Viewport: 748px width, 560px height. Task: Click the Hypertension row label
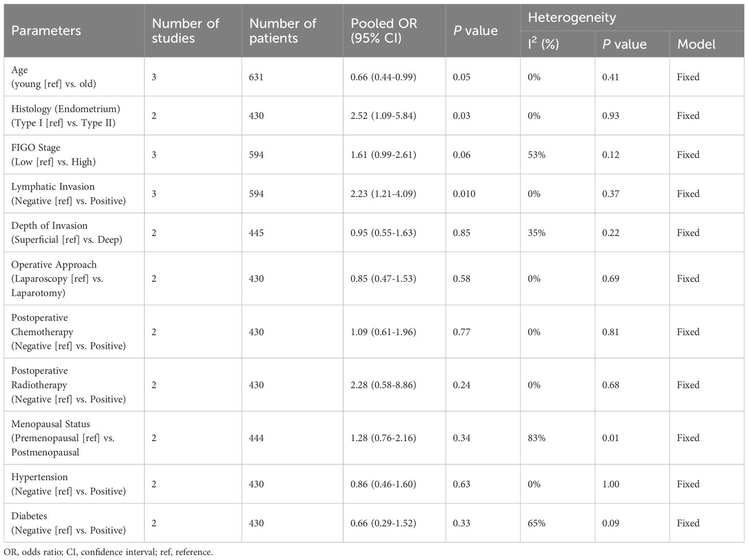click(68, 484)
